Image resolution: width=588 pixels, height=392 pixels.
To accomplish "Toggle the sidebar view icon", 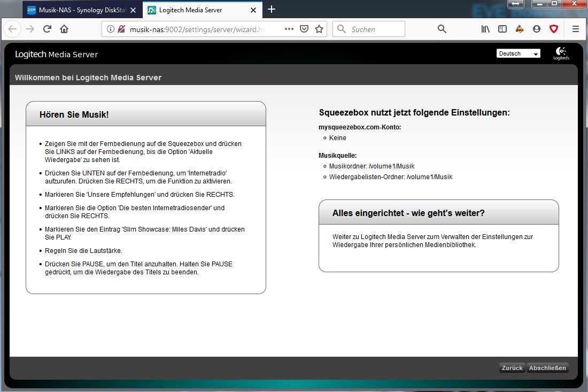I will [502, 29].
